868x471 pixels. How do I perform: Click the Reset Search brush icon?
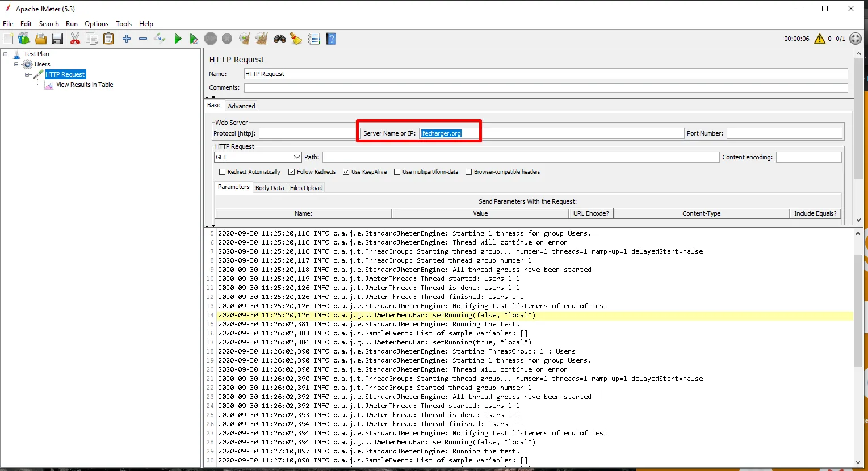pyautogui.click(x=296, y=39)
